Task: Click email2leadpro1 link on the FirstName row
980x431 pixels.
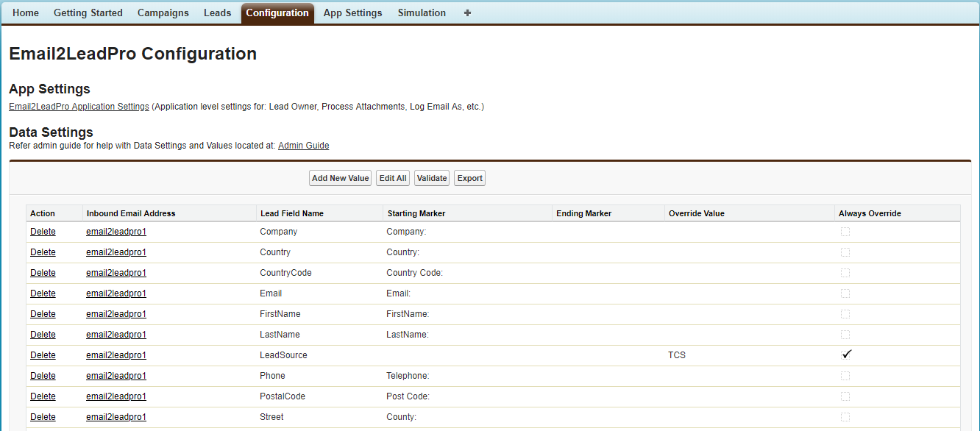Action: pyautogui.click(x=116, y=313)
